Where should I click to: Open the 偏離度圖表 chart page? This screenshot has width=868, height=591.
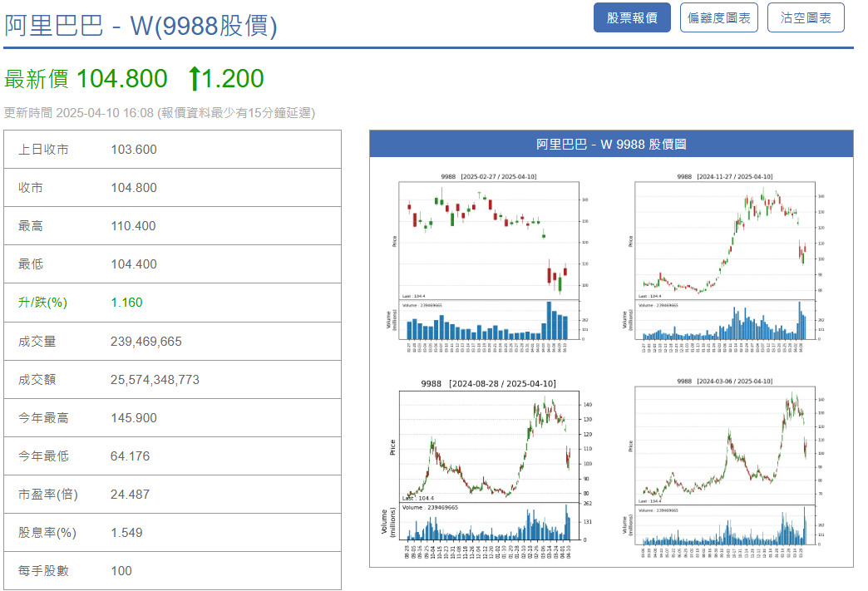[x=718, y=17]
